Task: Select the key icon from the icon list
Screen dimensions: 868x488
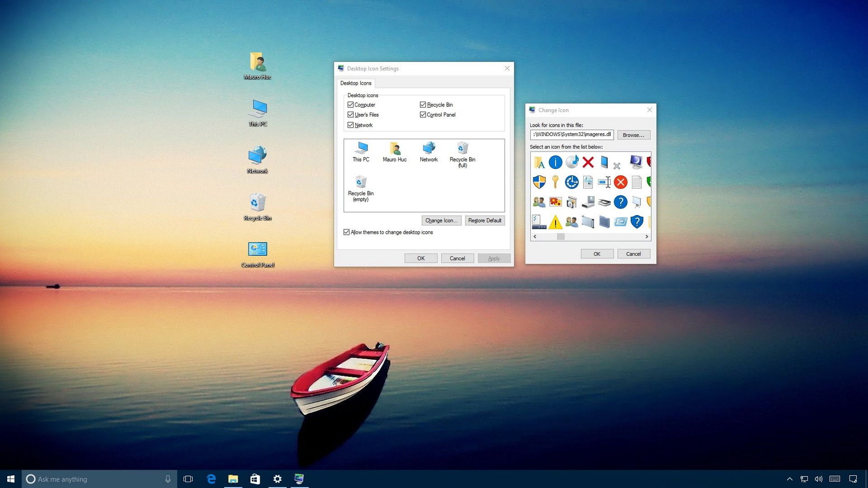Action: (555, 182)
